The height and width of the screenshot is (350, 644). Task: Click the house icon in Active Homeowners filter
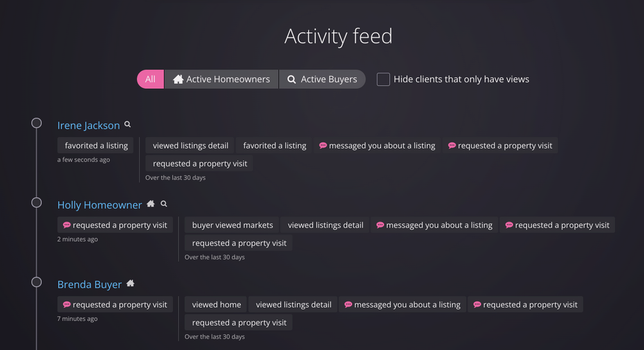click(x=179, y=79)
